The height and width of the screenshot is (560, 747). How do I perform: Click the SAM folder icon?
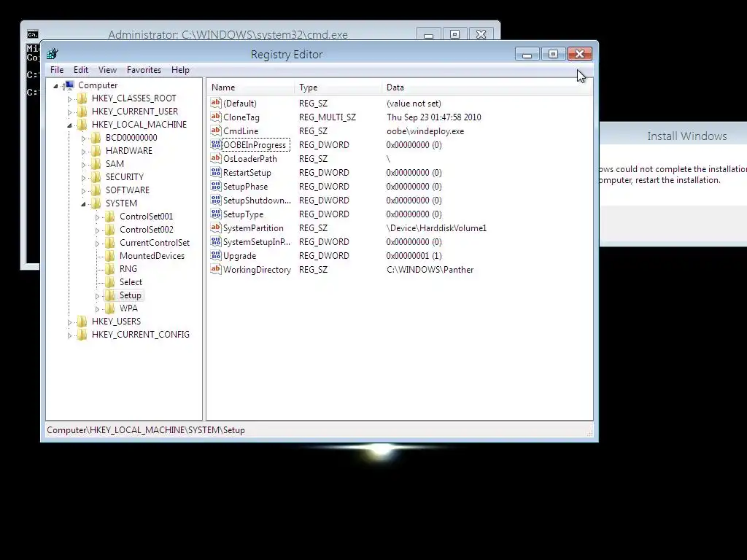pos(96,164)
